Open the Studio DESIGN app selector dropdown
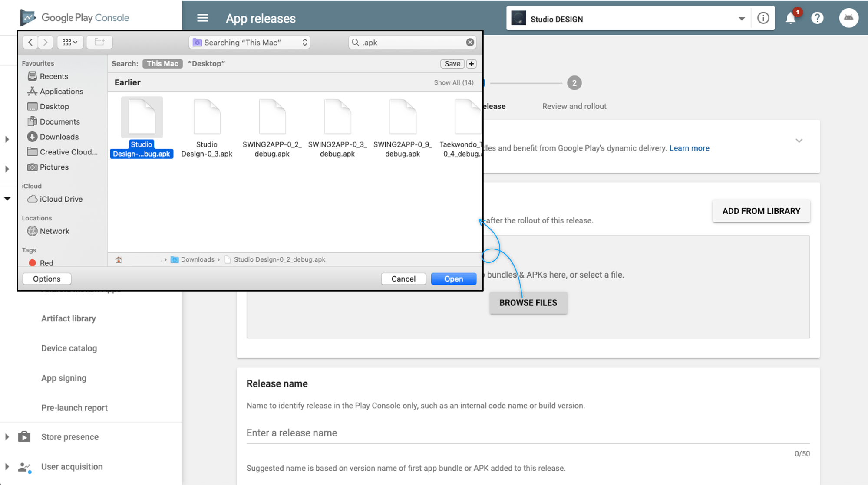 tap(741, 19)
